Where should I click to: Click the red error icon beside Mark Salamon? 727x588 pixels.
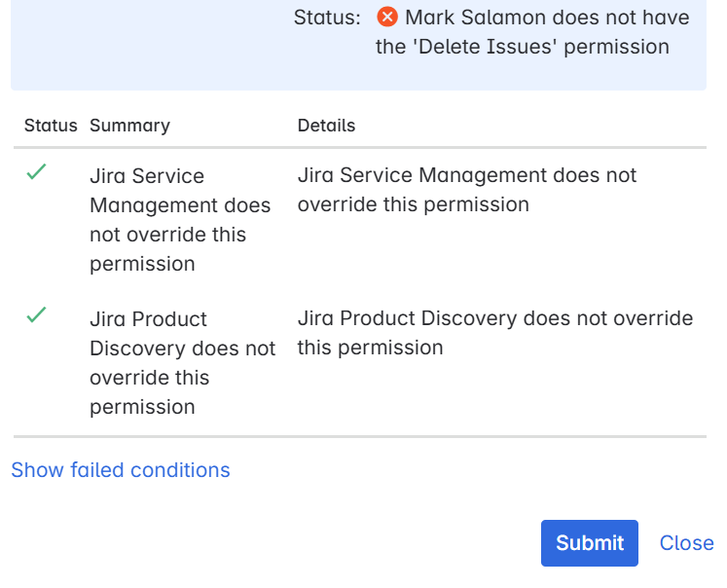click(387, 18)
